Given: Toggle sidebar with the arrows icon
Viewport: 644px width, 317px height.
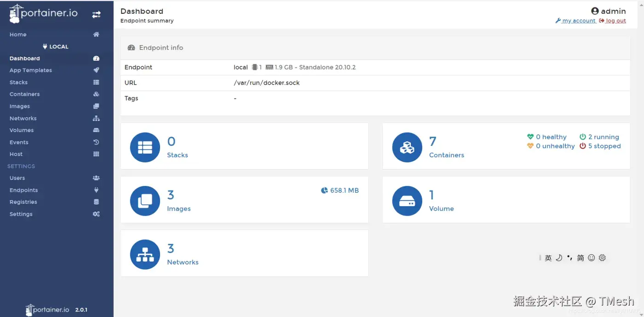Looking at the screenshot, I should (x=96, y=15).
